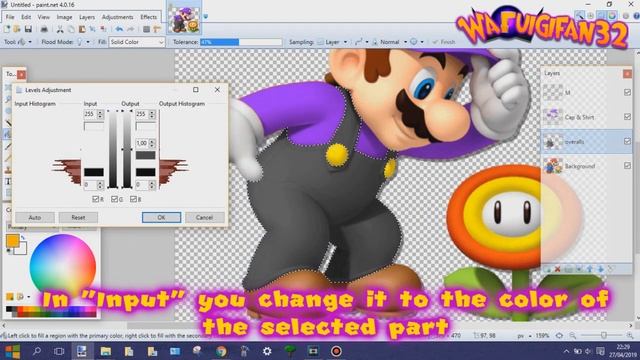Click the Tolerance slider bar
Viewport: 640px width, 360px height.
241,42
